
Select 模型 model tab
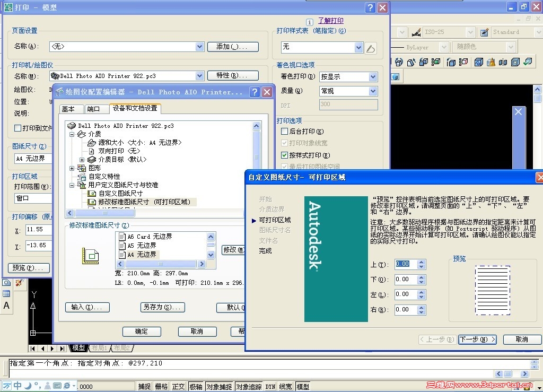point(78,348)
